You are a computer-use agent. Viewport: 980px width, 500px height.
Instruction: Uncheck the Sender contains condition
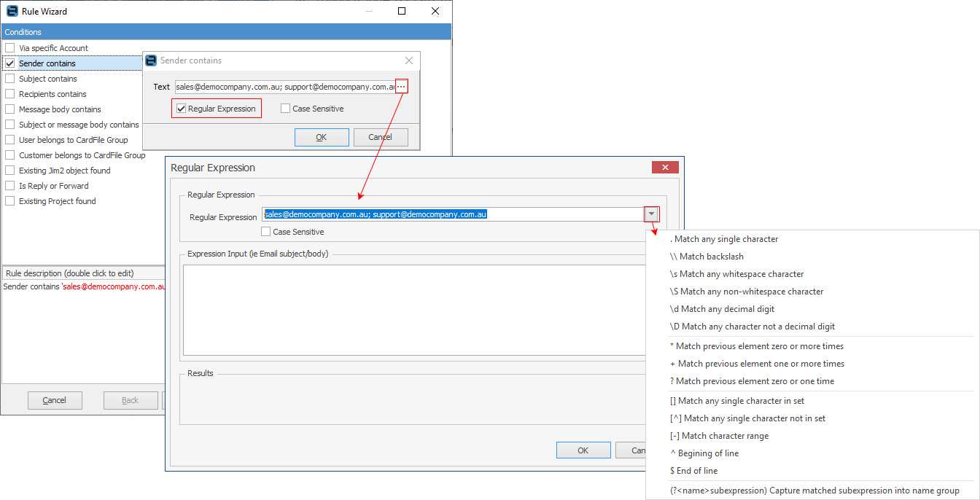(10, 63)
